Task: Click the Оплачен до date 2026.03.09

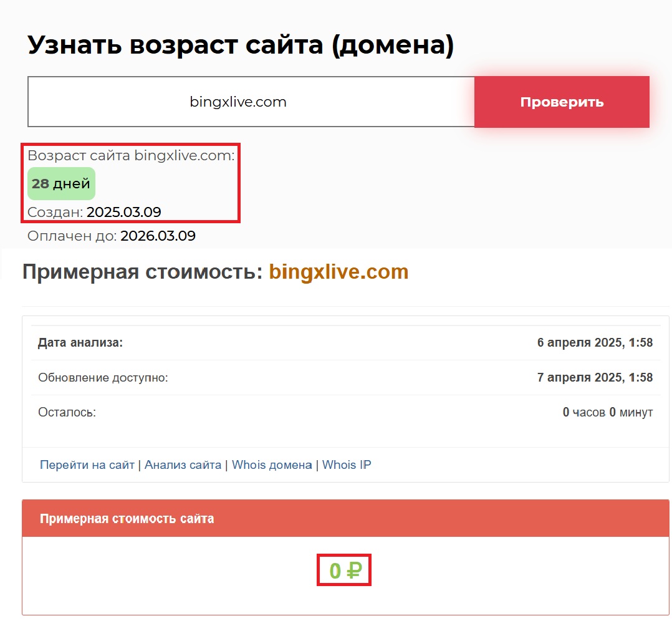Action: click(158, 236)
